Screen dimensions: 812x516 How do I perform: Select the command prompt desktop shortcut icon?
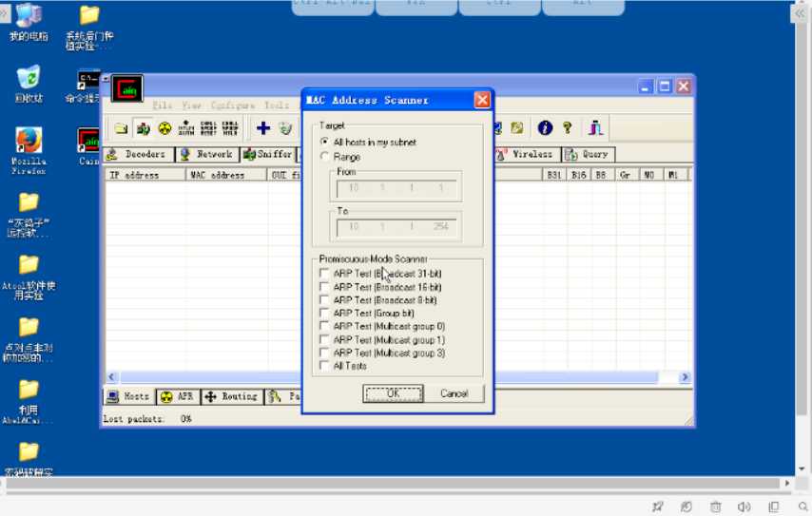(87, 86)
